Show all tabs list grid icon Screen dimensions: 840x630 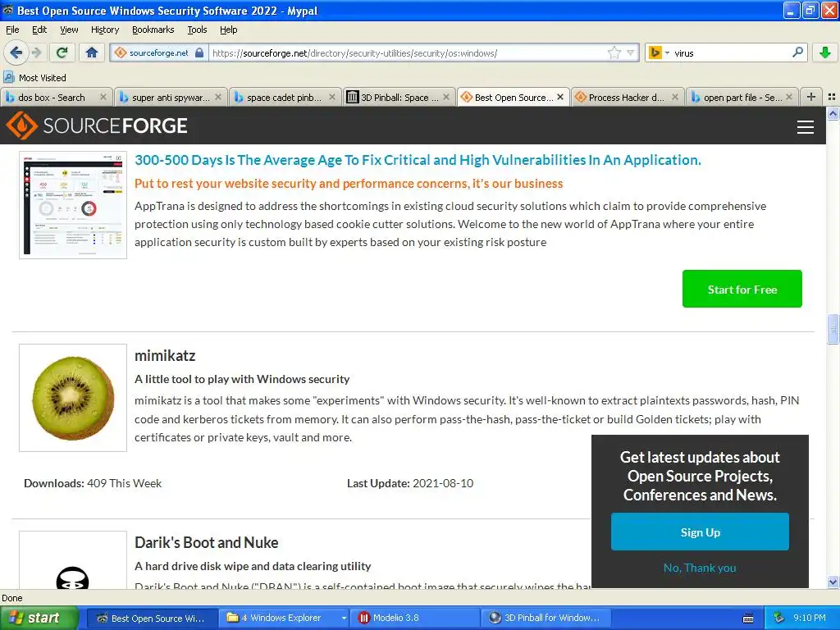pyautogui.click(x=832, y=97)
